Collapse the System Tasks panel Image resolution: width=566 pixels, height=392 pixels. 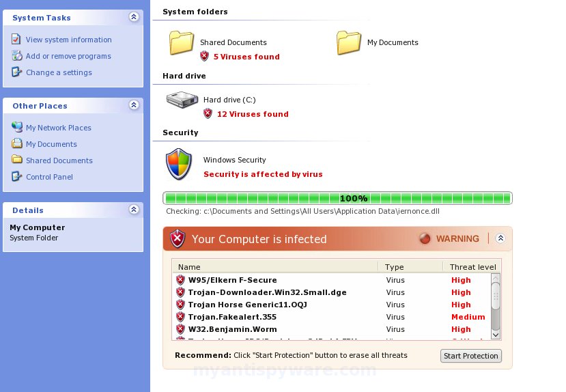pyautogui.click(x=134, y=17)
